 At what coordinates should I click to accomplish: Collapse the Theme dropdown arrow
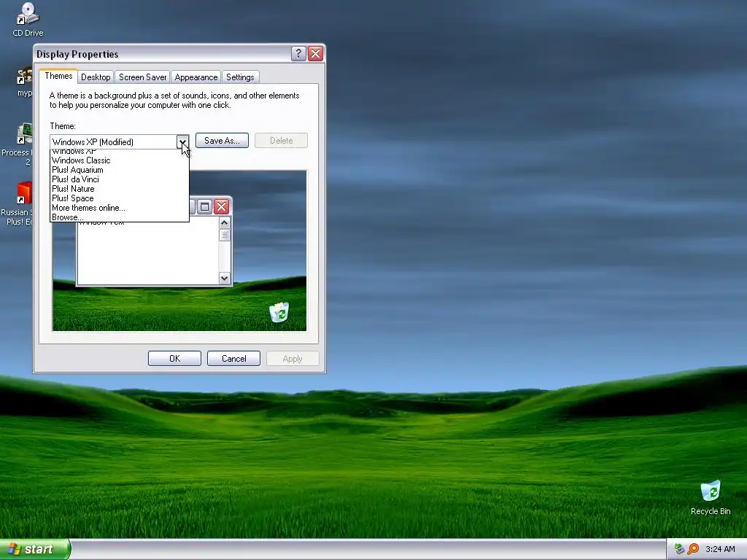(182, 142)
